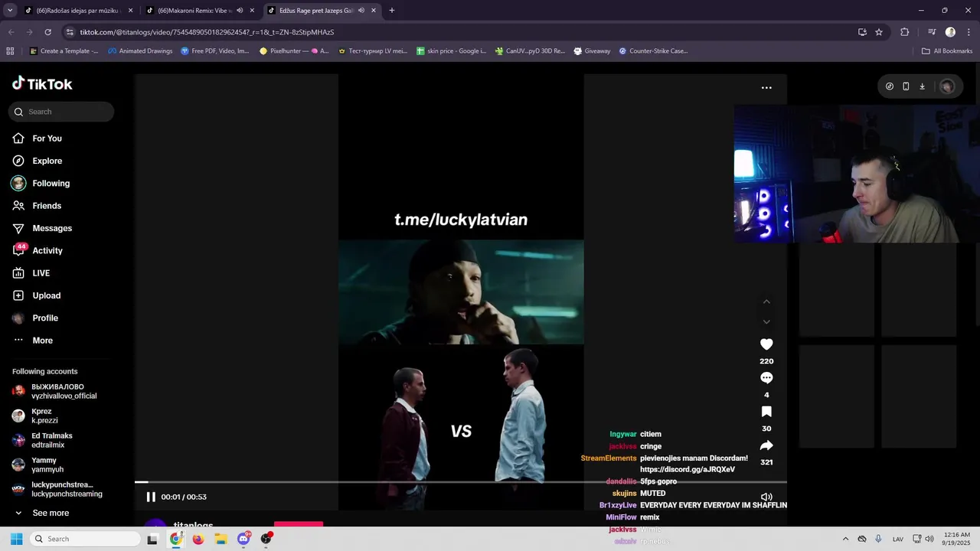Viewport: 980px width, 551px height.
Task: Open Counter-Strike Case bookmark
Action: (653, 51)
